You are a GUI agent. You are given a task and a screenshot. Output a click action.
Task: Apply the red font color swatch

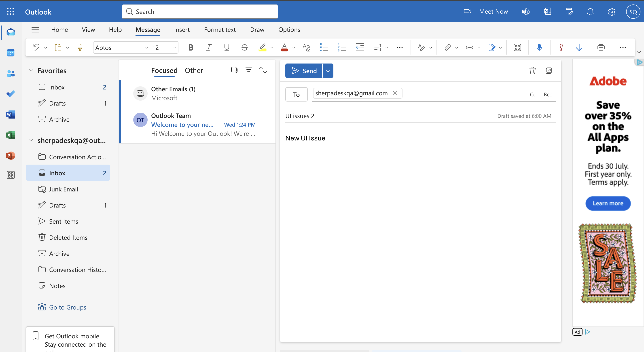point(284,47)
